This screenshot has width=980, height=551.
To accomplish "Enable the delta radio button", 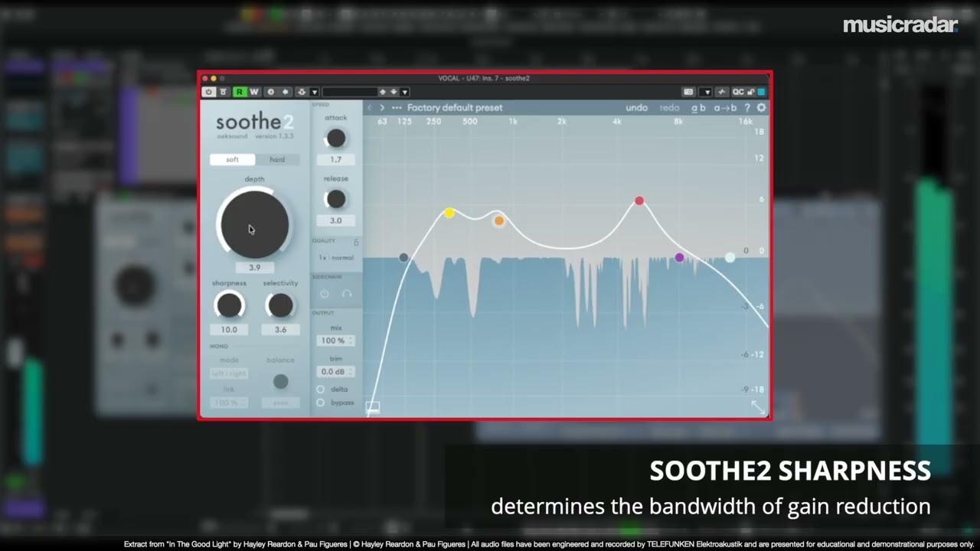I will point(321,390).
